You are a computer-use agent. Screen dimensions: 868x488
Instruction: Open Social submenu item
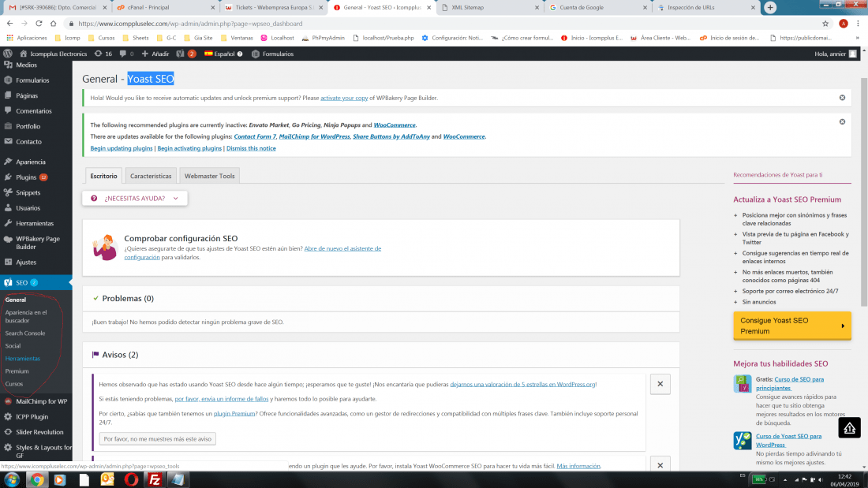(13, 346)
